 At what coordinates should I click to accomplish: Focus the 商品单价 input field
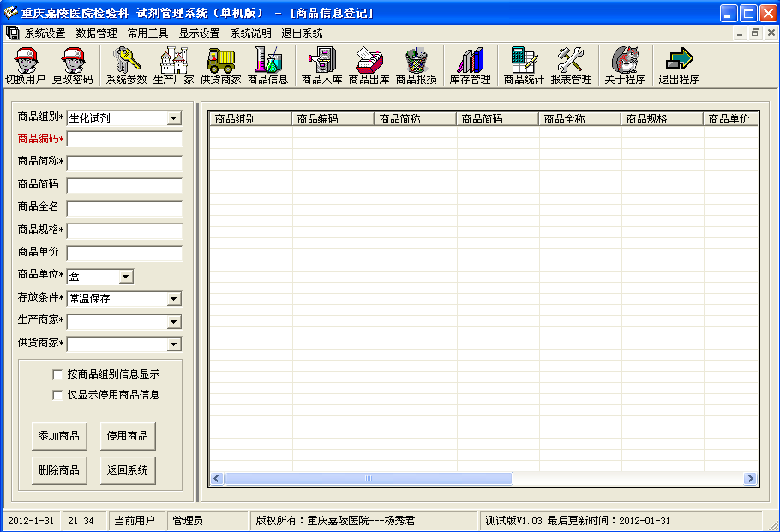coord(124,254)
